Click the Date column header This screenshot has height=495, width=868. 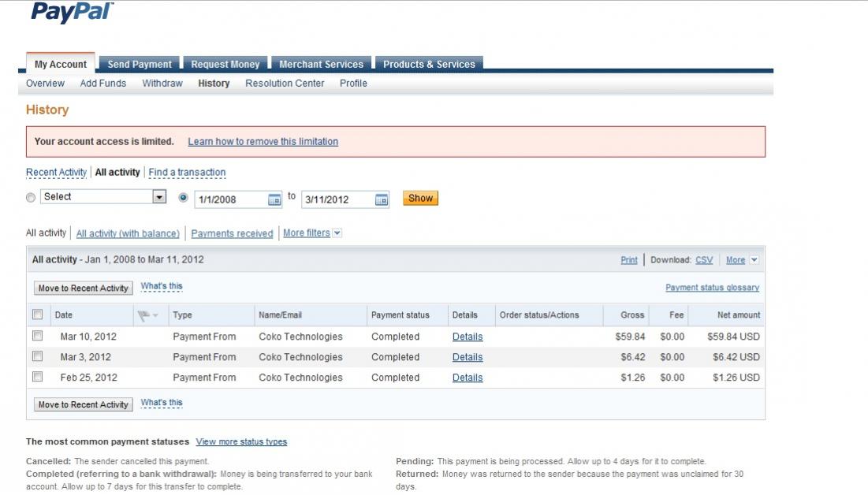(x=64, y=314)
